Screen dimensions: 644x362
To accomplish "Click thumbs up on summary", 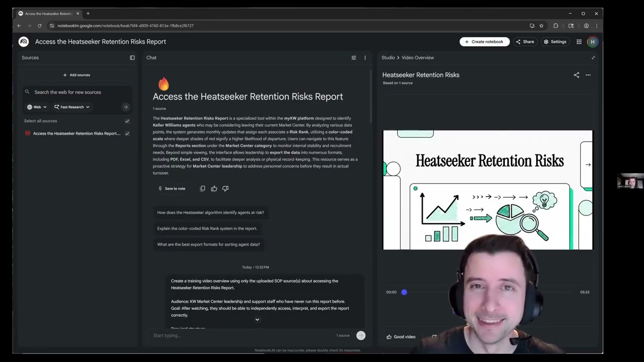I will click(x=214, y=189).
